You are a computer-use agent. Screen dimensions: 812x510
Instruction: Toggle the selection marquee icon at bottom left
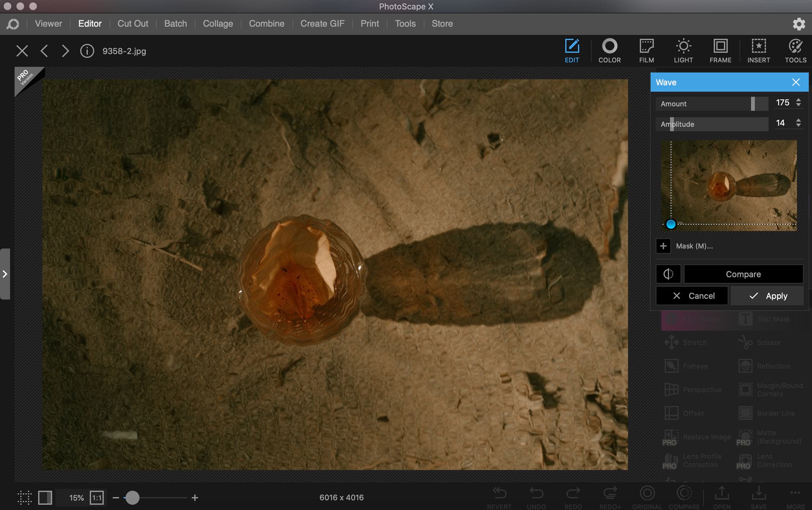pyautogui.click(x=24, y=497)
